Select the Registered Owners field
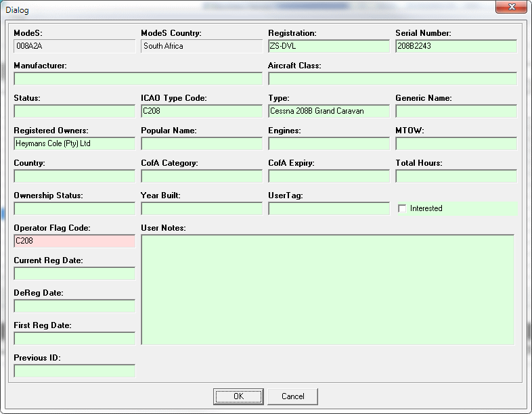 (74, 144)
